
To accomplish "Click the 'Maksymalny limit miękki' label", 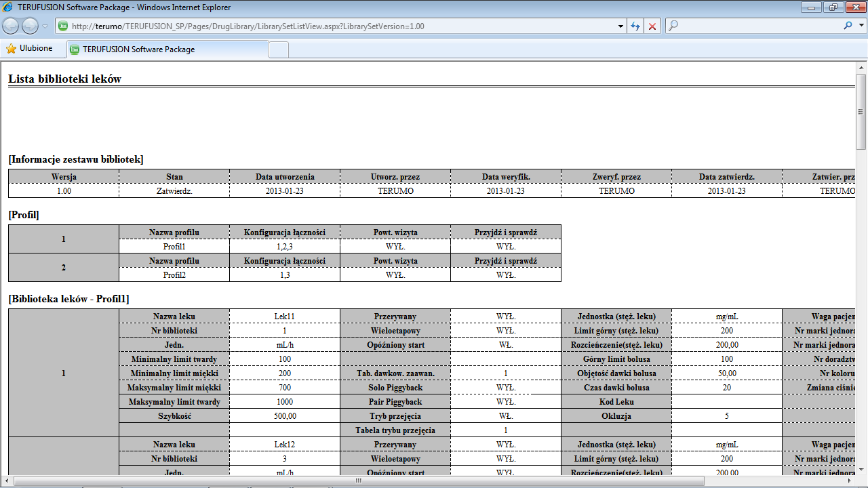I will point(174,388).
